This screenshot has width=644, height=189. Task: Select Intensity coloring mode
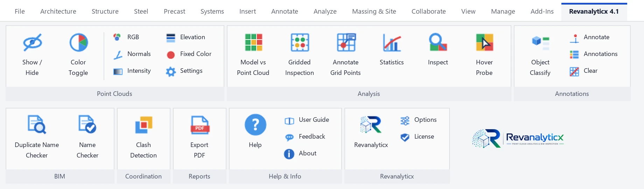point(132,71)
